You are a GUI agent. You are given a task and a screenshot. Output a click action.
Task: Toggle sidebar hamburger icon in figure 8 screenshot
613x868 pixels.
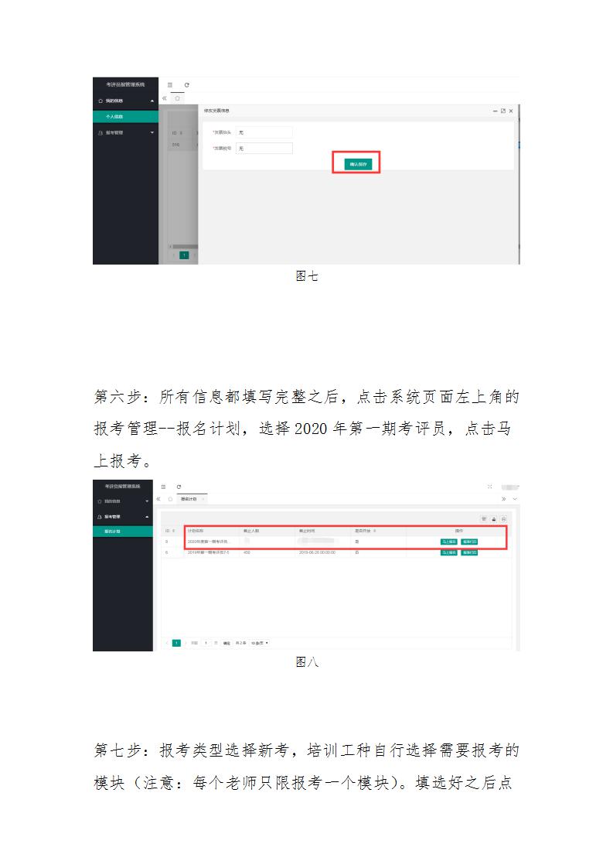point(163,487)
